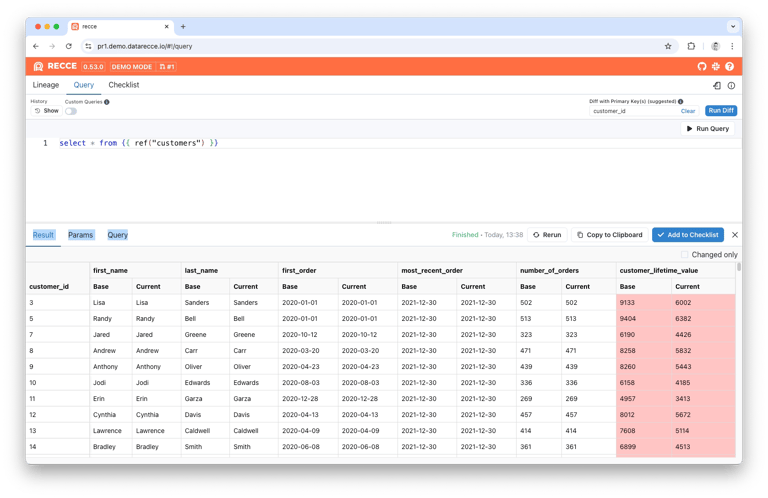Select the Result tab
Screen dimensions: 768x498
click(x=43, y=235)
